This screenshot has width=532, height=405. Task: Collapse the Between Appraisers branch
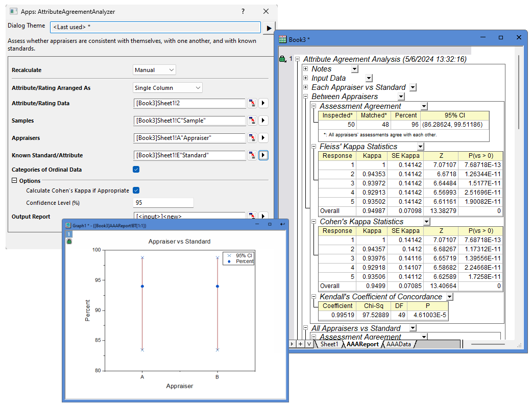click(305, 97)
